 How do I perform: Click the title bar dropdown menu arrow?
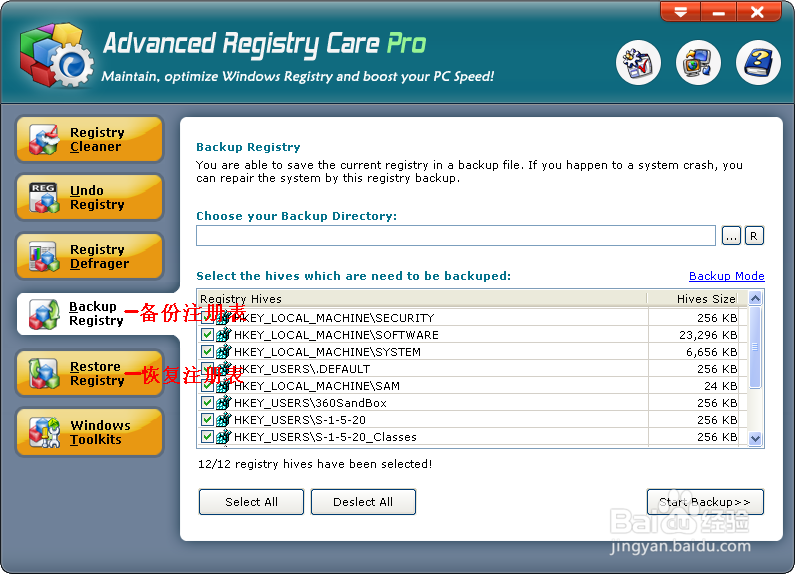(x=680, y=12)
